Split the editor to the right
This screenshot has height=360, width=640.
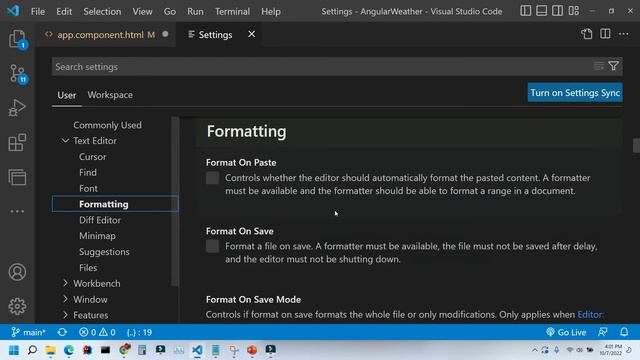[605, 34]
